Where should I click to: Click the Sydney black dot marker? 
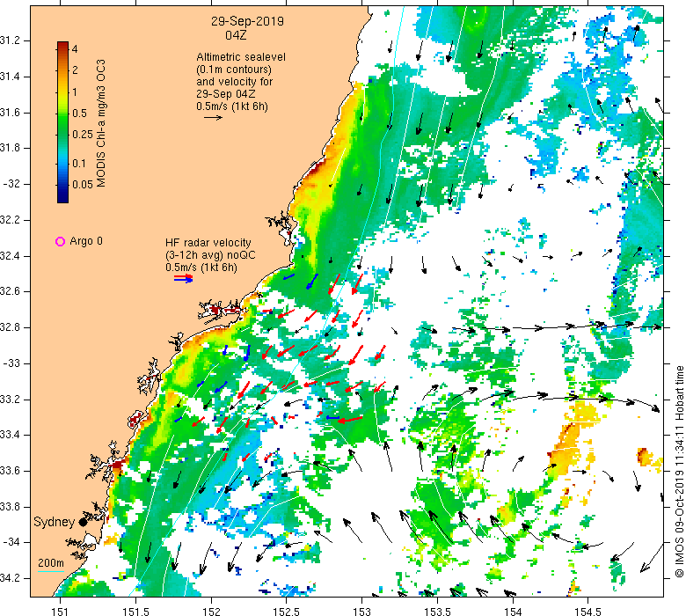(83, 523)
